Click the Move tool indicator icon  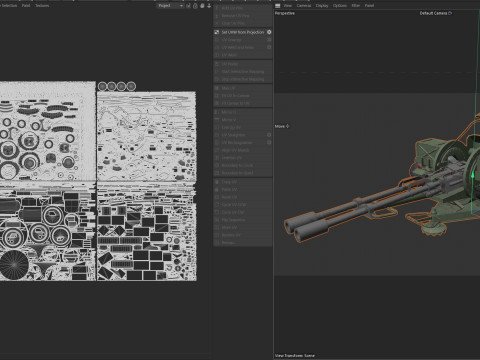[x=287, y=126]
